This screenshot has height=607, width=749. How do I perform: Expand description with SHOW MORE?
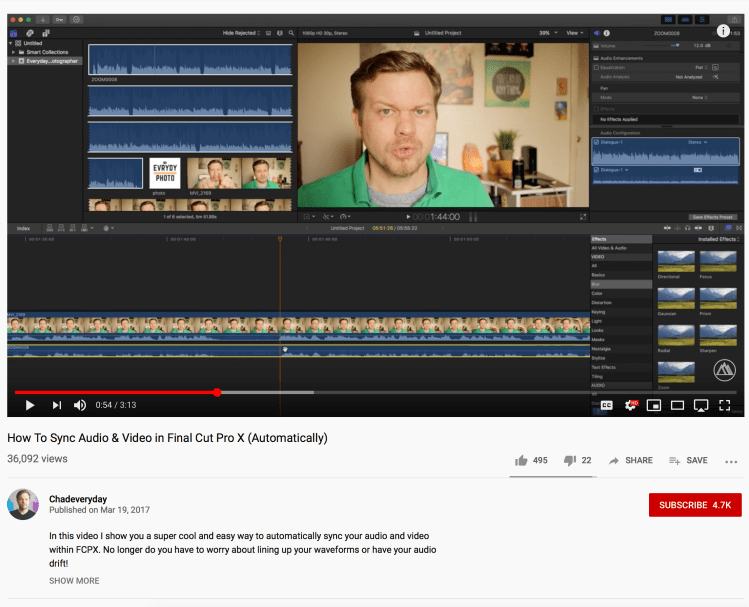point(74,581)
